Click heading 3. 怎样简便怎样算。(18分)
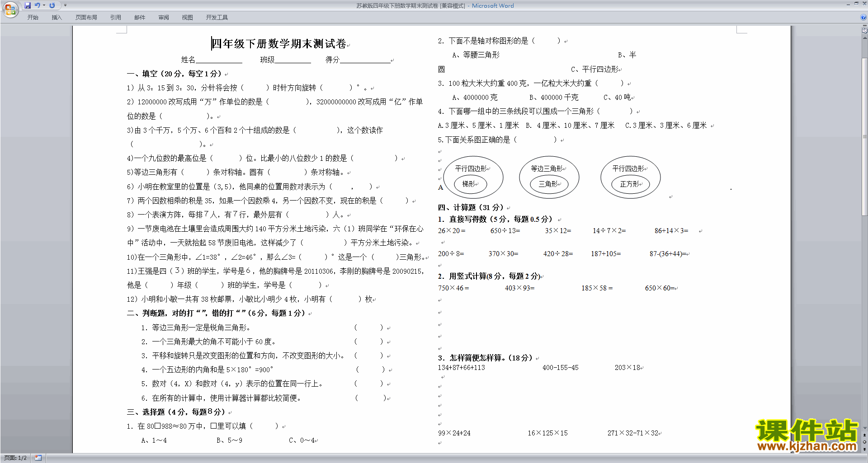Image resolution: width=868 pixels, height=463 pixels. coord(485,358)
